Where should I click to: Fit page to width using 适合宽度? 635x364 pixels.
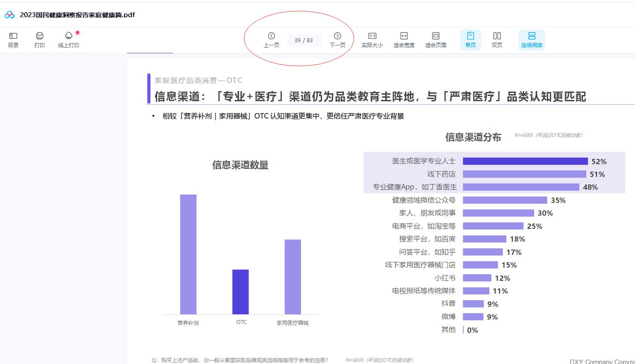(x=404, y=40)
